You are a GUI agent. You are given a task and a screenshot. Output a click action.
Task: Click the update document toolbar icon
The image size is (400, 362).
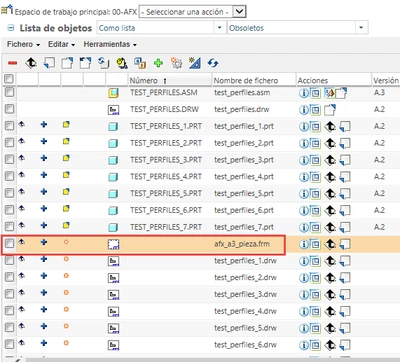tap(103, 63)
